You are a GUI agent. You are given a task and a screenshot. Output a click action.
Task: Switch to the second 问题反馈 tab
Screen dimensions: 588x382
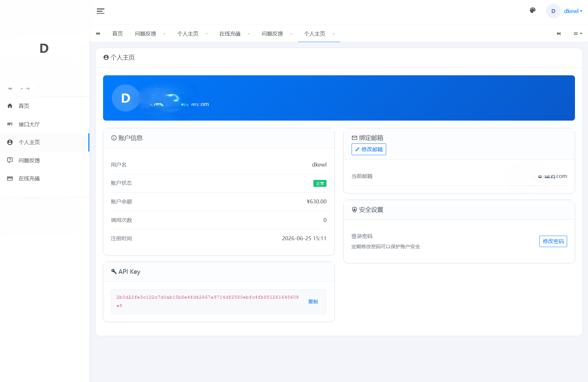tap(272, 34)
